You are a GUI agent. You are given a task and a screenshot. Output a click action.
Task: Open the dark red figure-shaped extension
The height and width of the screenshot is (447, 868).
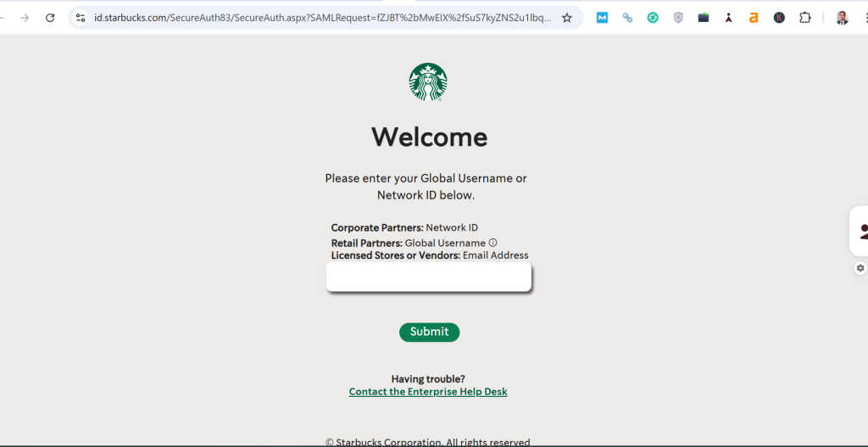click(728, 18)
